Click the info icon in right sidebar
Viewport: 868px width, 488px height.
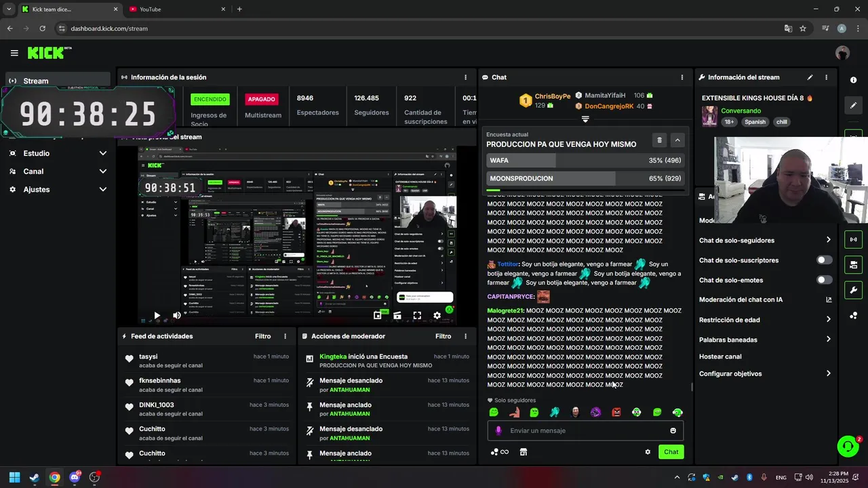click(853, 80)
